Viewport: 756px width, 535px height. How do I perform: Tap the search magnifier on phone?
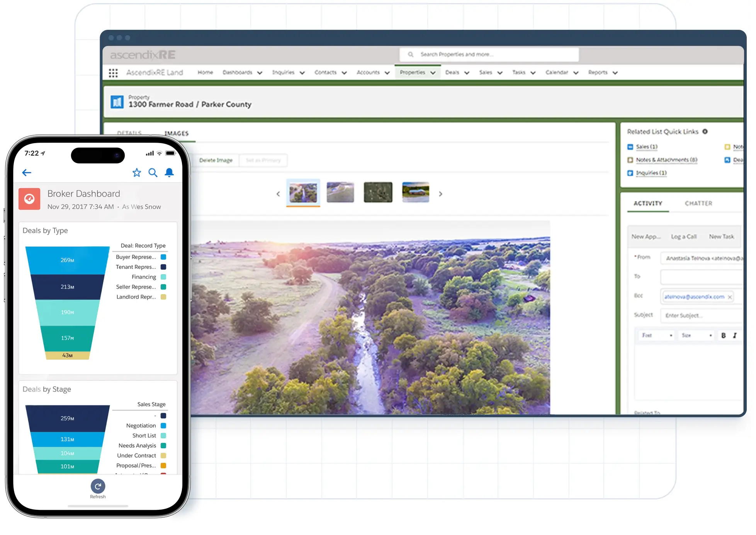point(153,172)
